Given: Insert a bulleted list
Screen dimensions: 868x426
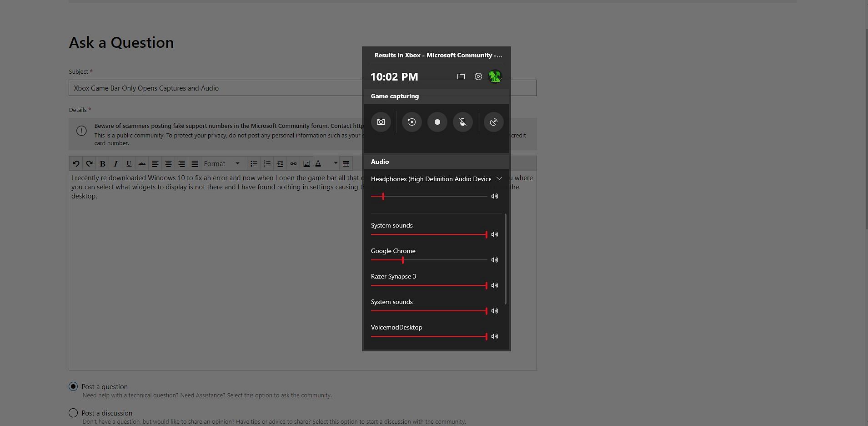Looking at the screenshot, I should click(x=254, y=164).
